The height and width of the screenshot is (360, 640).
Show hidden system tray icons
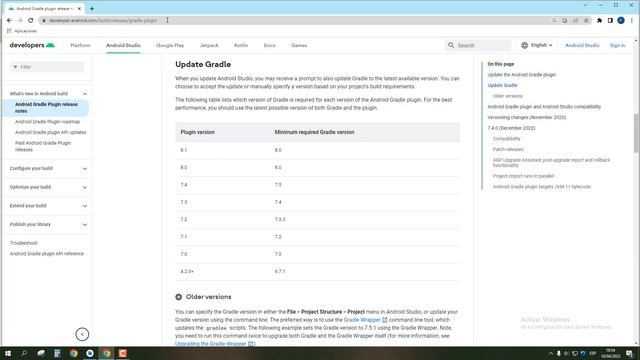(551, 353)
